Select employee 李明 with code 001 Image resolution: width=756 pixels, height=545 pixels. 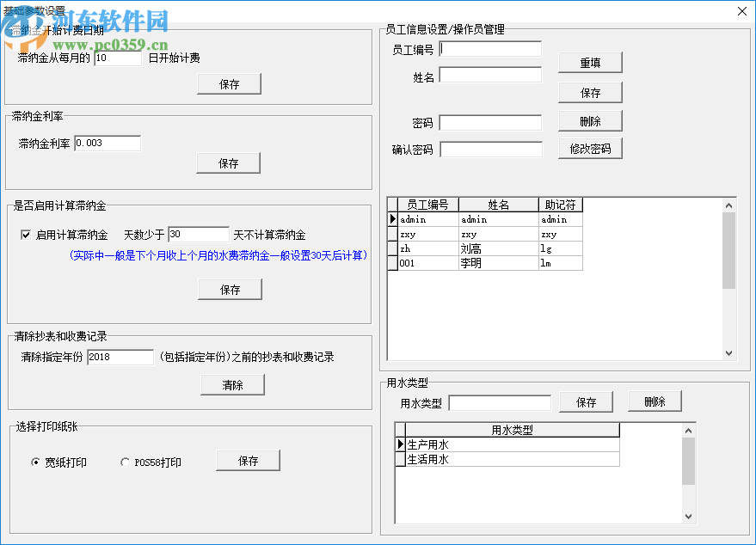499,263
